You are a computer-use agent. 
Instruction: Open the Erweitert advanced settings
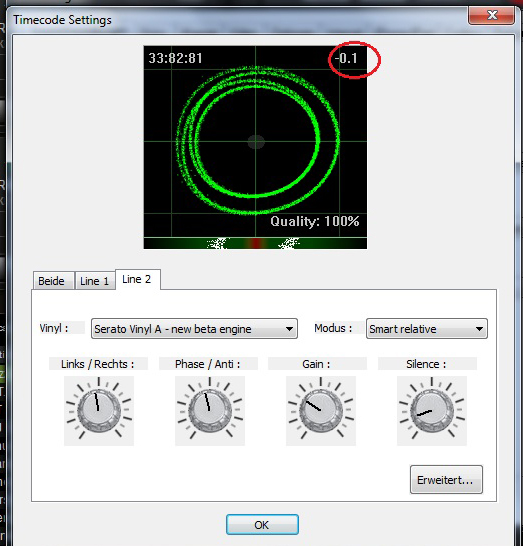[446, 479]
